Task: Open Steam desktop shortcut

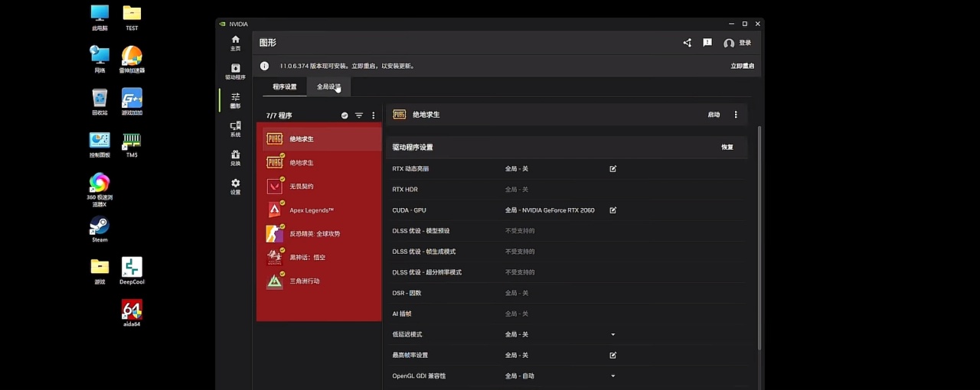Action: coord(100,229)
